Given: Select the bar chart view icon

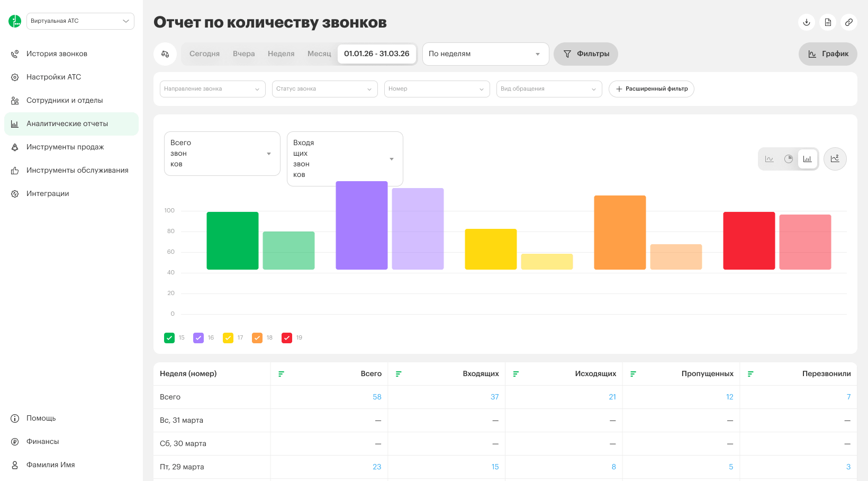Looking at the screenshot, I should click(x=808, y=159).
